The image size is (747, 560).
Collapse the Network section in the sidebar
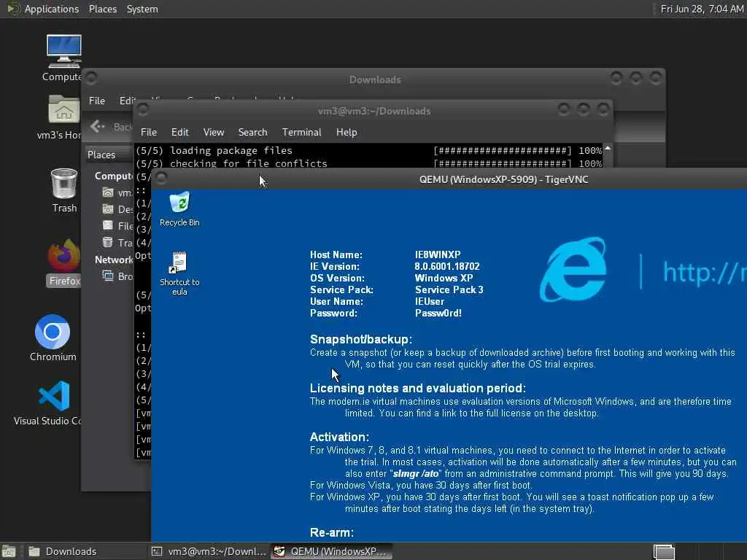114,260
